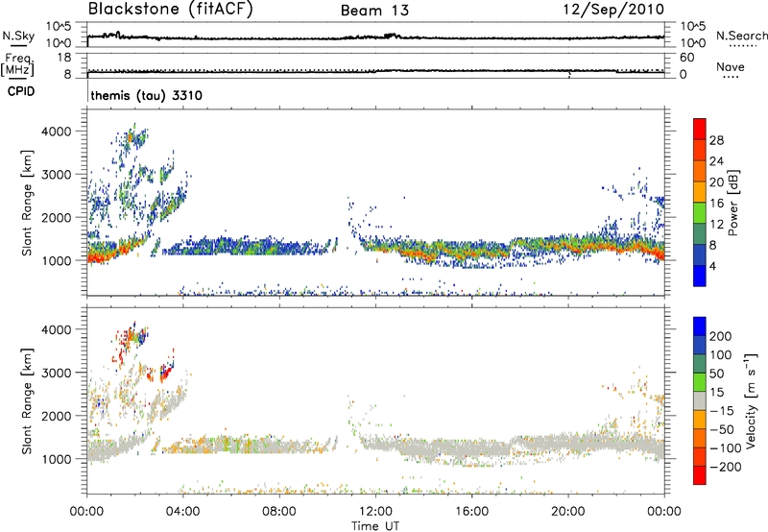Click the blue bottom segment of Power color bar

700,276
